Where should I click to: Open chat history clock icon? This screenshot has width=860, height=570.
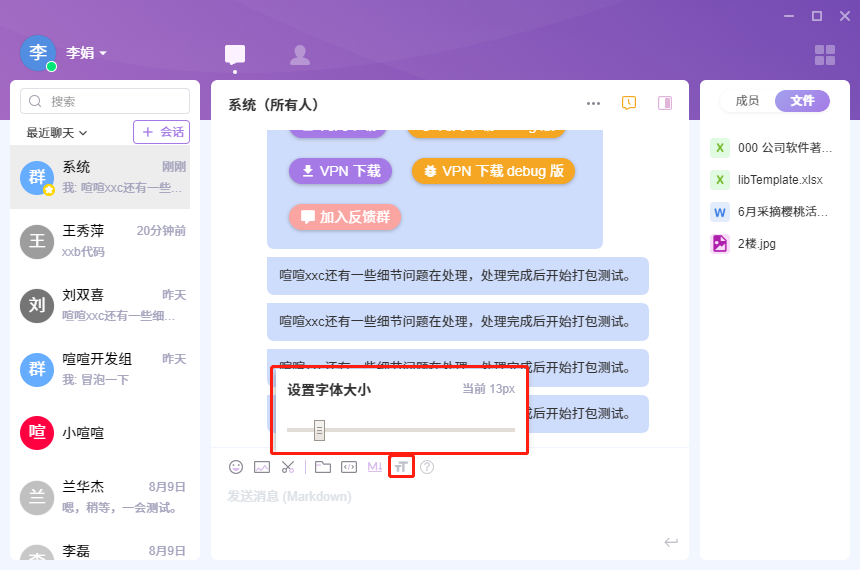tap(629, 103)
